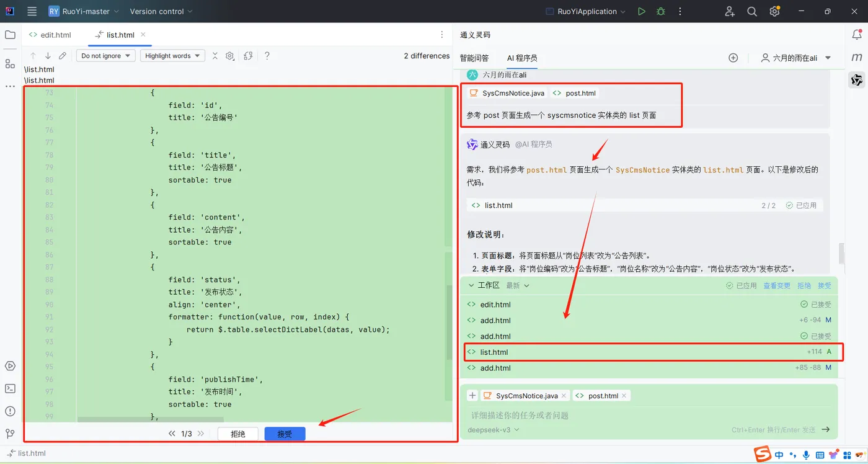The image size is (868, 464).
Task: Open Search Everywhere magnifier
Action: [x=752, y=11]
